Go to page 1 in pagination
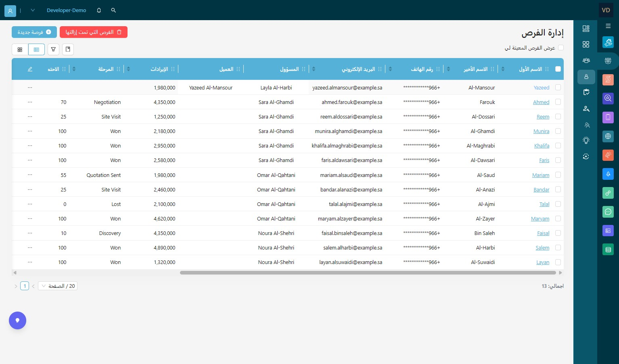 click(25, 286)
